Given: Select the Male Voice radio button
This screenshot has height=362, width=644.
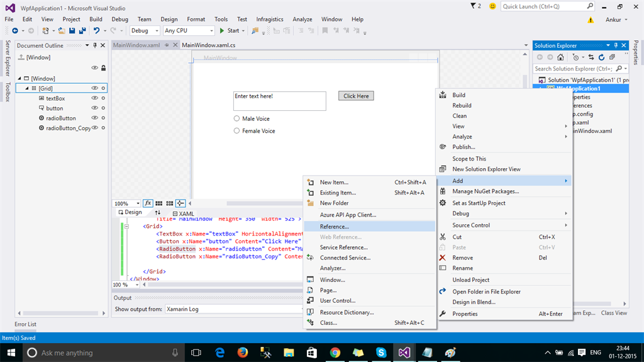Looking at the screenshot, I should [237, 118].
